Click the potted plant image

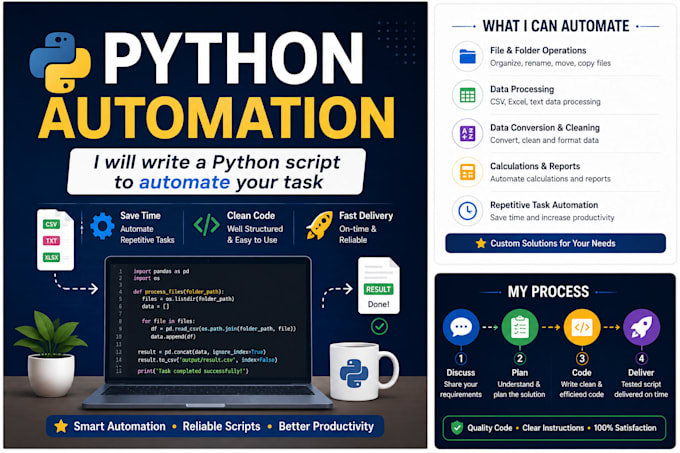pos(51,353)
